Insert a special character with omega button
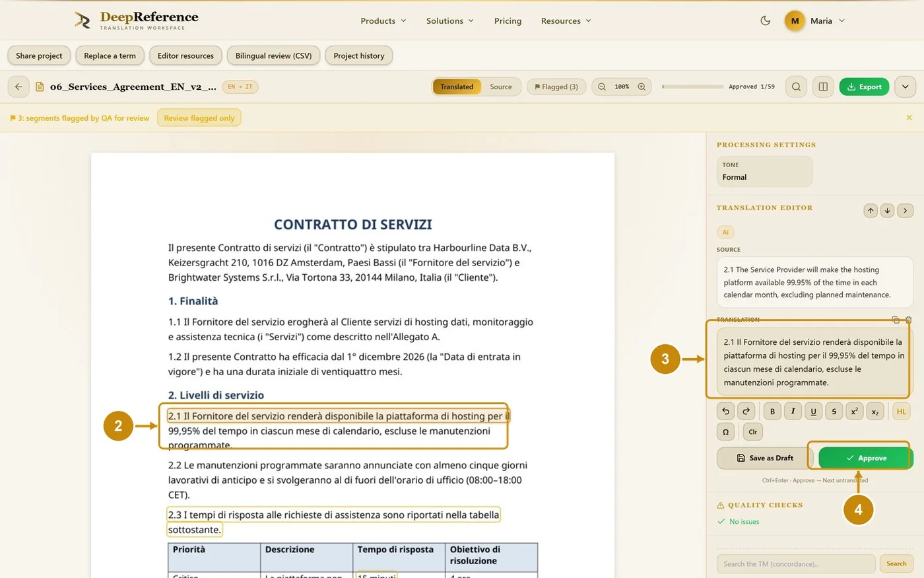Viewport: 924px width, 578px height. coord(725,432)
